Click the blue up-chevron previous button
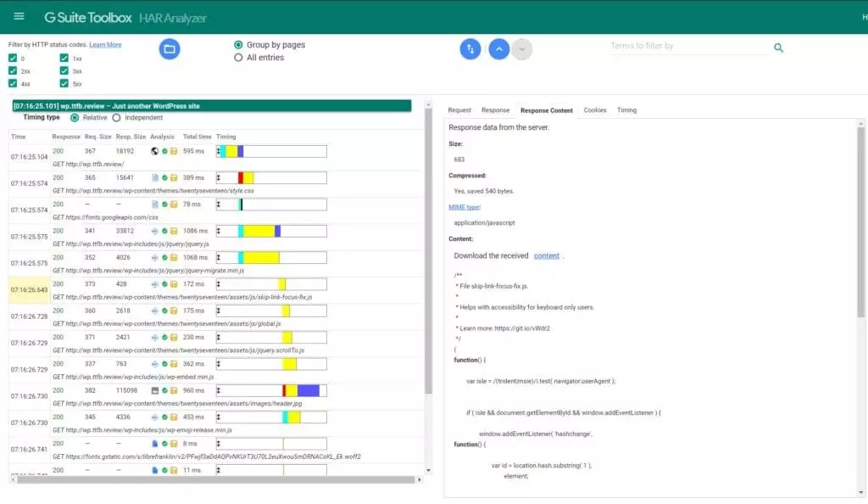Image resolution: width=868 pixels, height=504 pixels. click(498, 48)
